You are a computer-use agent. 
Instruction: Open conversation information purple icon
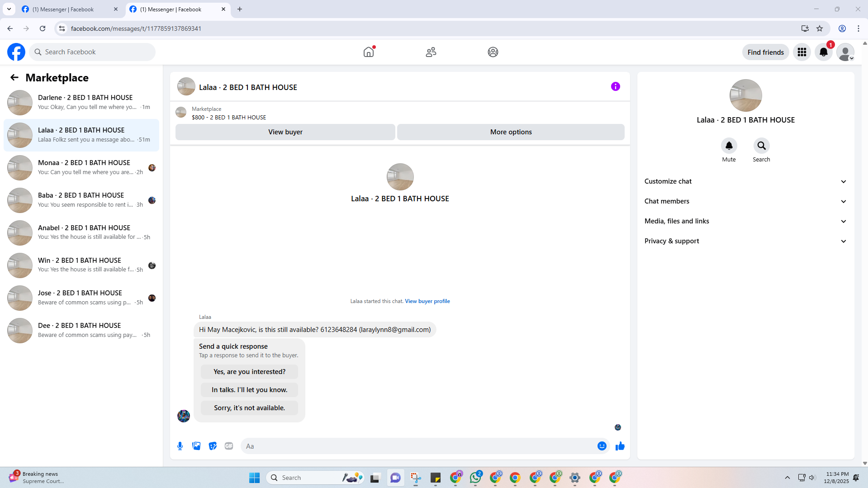tap(616, 86)
